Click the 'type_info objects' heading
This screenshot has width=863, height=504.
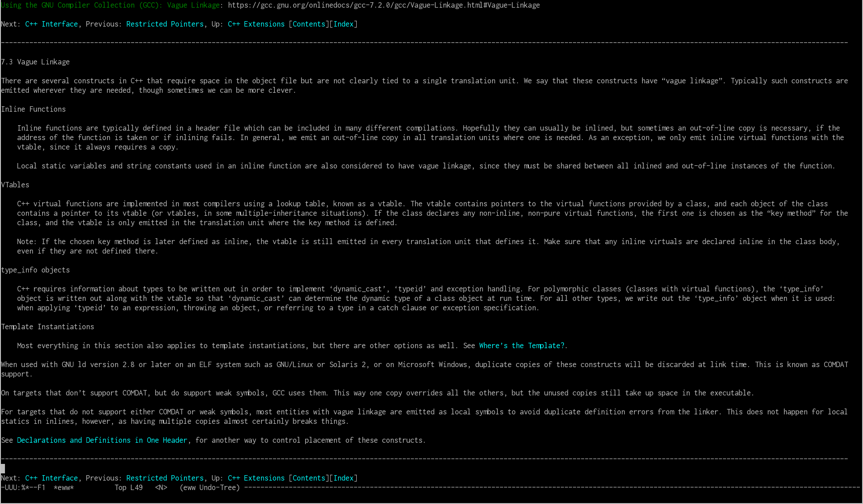point(36,270)
